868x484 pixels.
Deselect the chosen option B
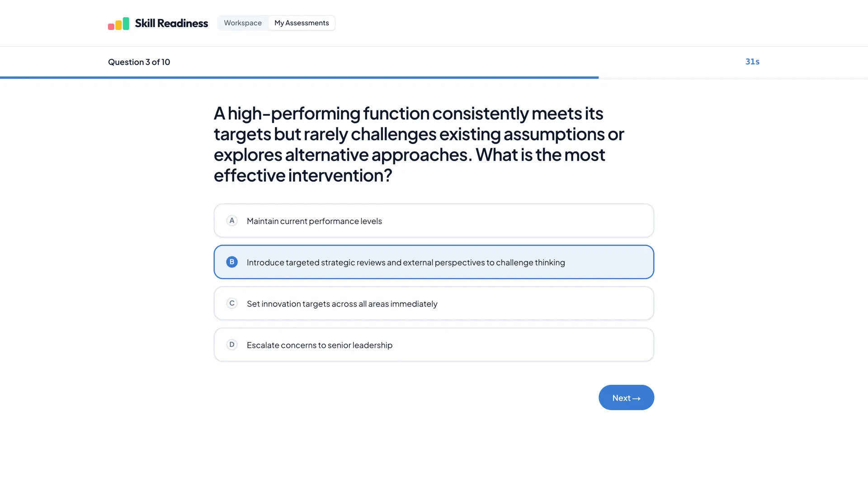click(434, 262)
